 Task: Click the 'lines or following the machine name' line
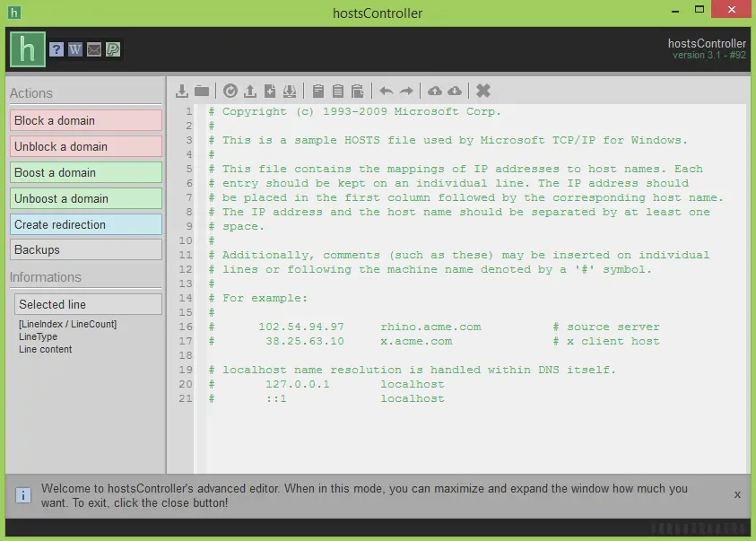(x=430, y=269)
